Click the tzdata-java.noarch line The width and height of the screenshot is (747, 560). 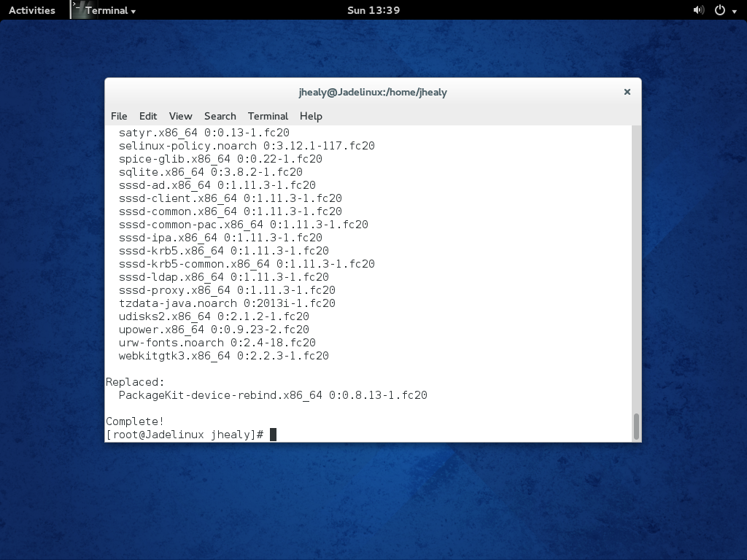(228, 303)
